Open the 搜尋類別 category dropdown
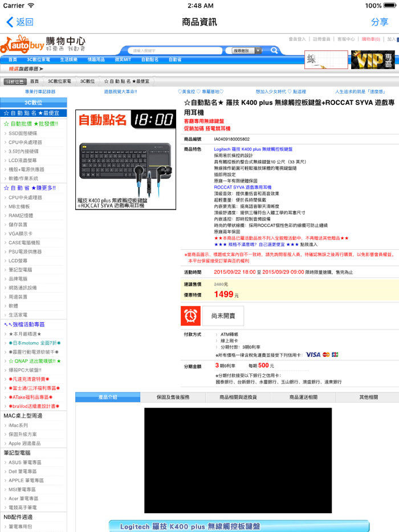Viewport: 399px width, 532px height. 247,51
